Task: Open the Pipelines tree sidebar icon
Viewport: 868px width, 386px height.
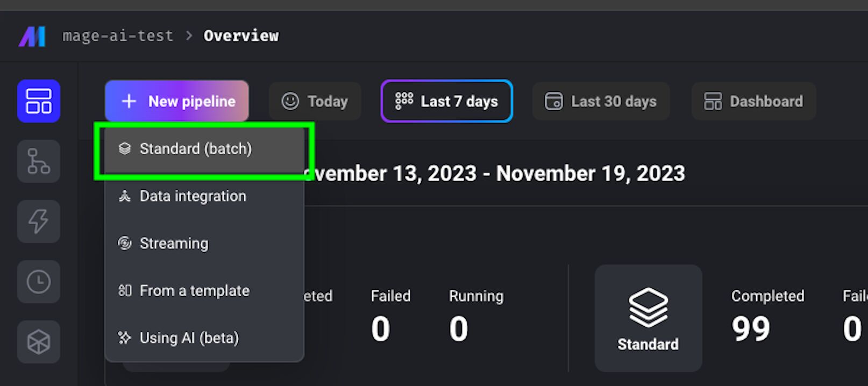Action: (39, 161)
